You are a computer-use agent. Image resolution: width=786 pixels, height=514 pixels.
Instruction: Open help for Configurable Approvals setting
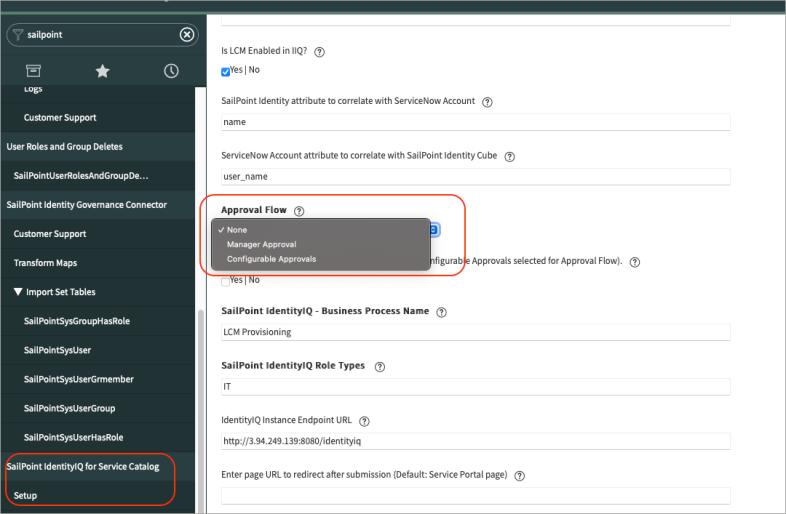pos(635,262)
